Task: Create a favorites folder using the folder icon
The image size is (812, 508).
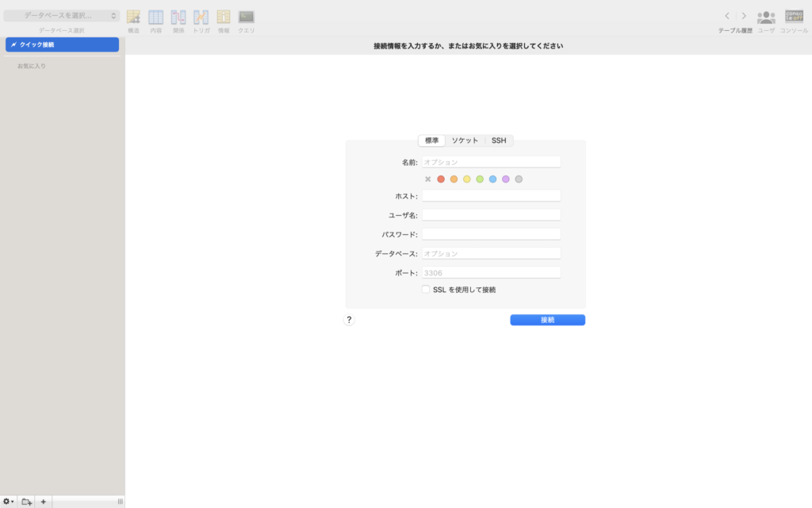Action: (x=26, y=501)
